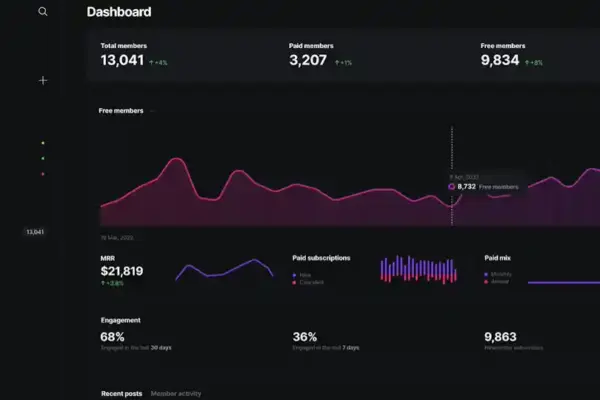This screenshot has width=600, height=400.
Task: Click the purple marker circle beside 8,732
Action: coord(452,186)
